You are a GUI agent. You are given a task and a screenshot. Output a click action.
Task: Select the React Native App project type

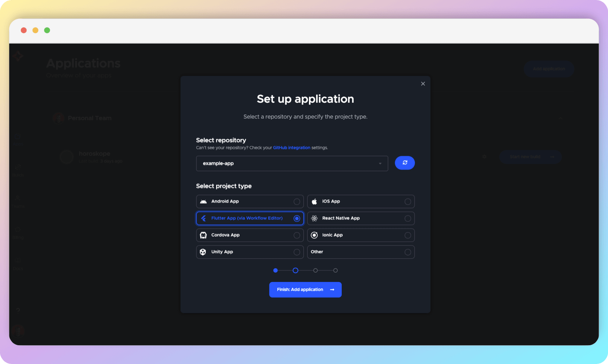[360, 218]
